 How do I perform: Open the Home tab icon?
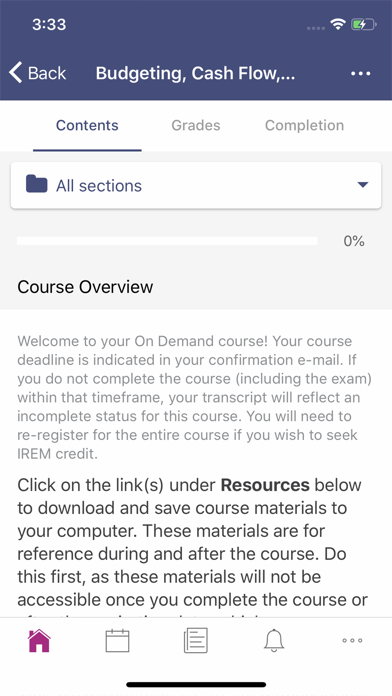(x=39, y=641)
